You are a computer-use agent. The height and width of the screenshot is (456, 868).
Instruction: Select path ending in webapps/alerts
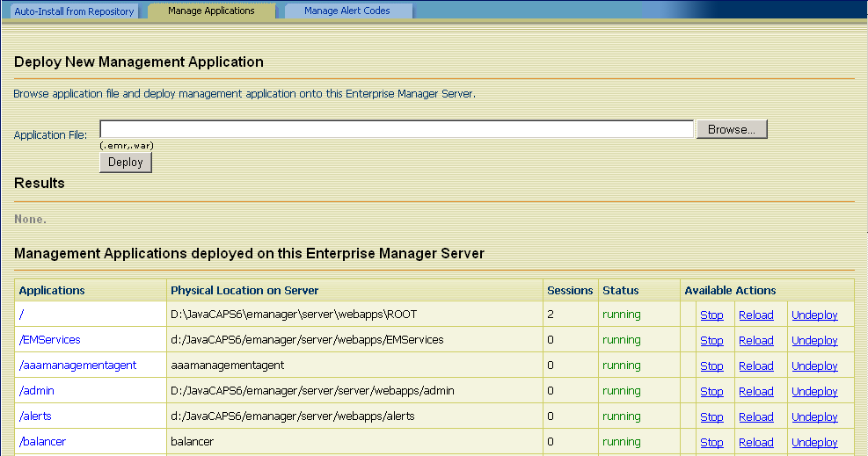pos(293,416)
